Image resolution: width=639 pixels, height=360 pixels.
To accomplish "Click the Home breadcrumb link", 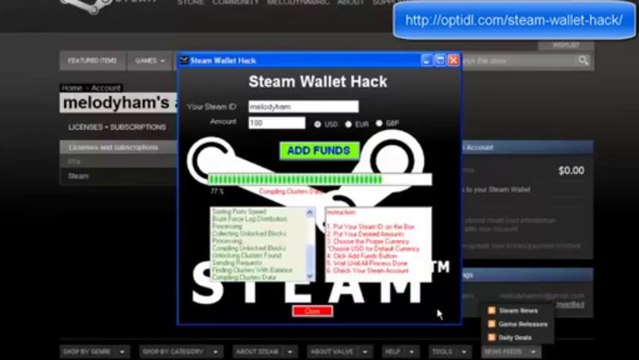I will (72, 88).
